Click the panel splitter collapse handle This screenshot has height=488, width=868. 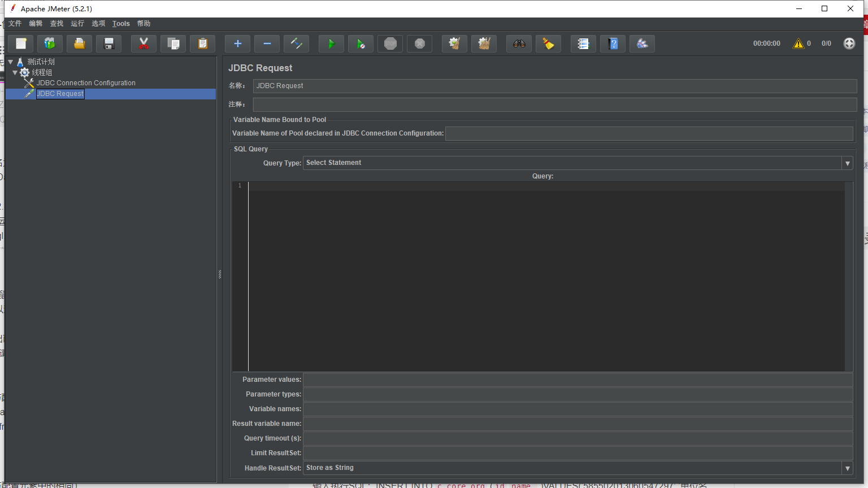click(220, 274)
